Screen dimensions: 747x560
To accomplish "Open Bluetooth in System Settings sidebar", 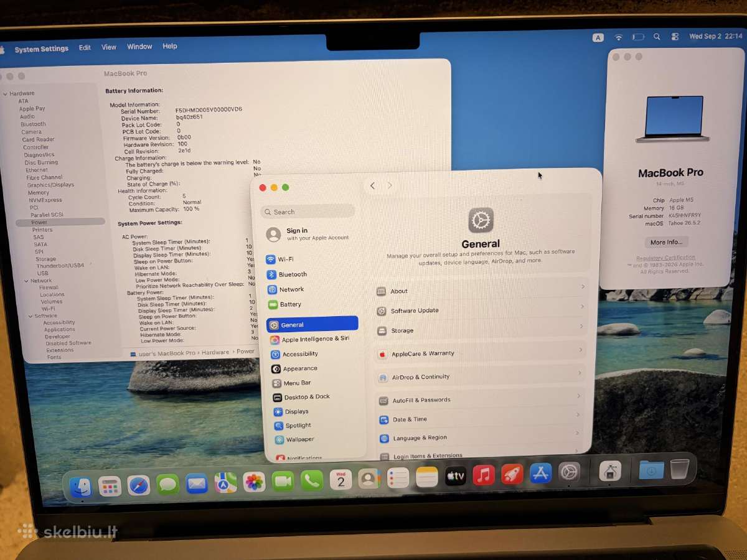I will (x=286, y=274).
